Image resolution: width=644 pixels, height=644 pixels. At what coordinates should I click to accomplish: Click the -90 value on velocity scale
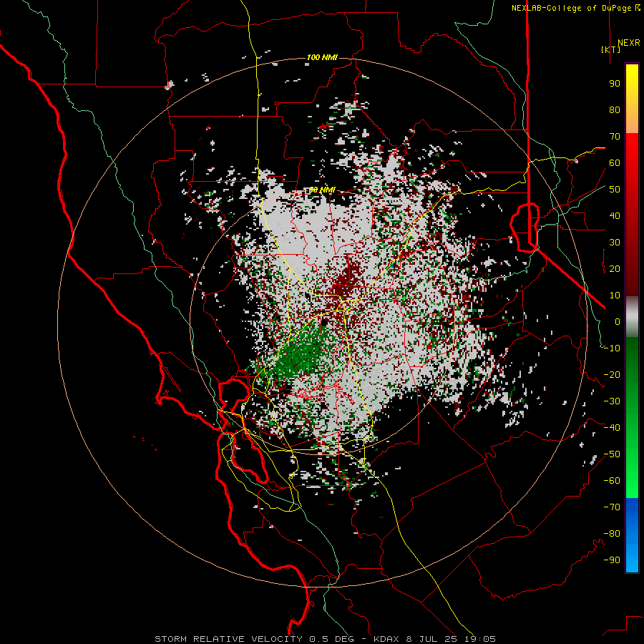pos(612,560)
